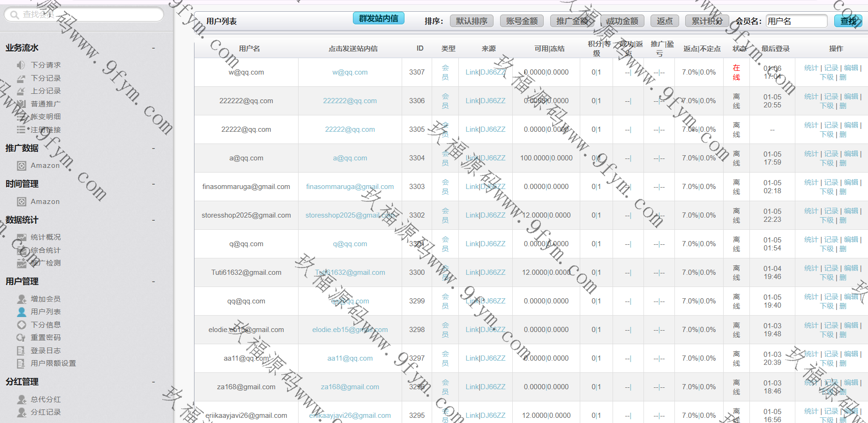The image size is (868, 423).
Task: Click the Amazon icon under 推广数据
Action: pos(22,166)
